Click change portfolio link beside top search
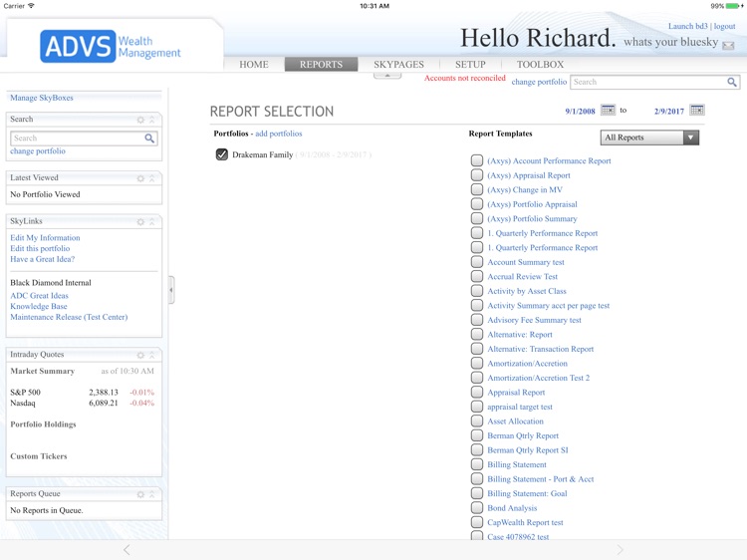Image resolution: width=747 pixels, height=560 pixels. (x=539, y=82)
